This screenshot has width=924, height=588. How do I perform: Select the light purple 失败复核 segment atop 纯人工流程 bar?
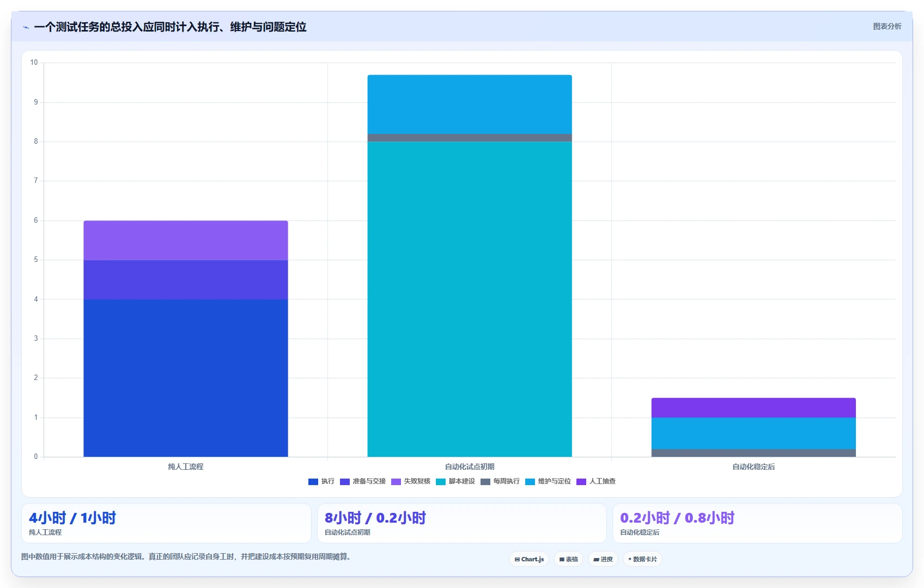[x=186, y=240]
